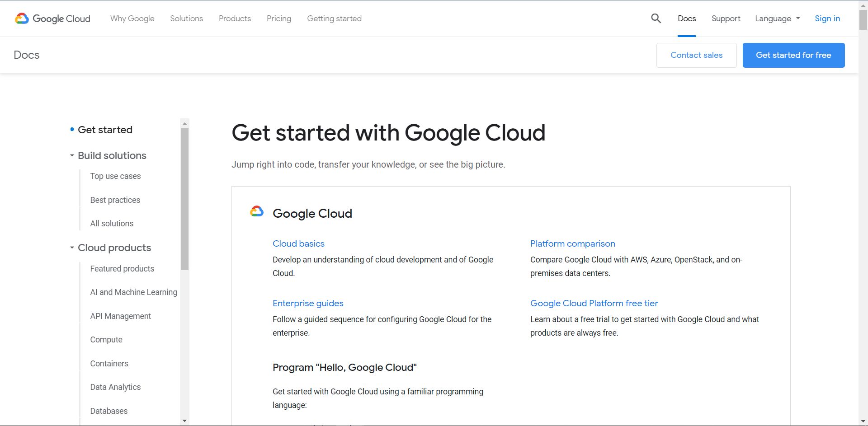Open Best practices in sidebar
Image resolution: width=868 pixels, height=426 pixels.
(115, 200)
